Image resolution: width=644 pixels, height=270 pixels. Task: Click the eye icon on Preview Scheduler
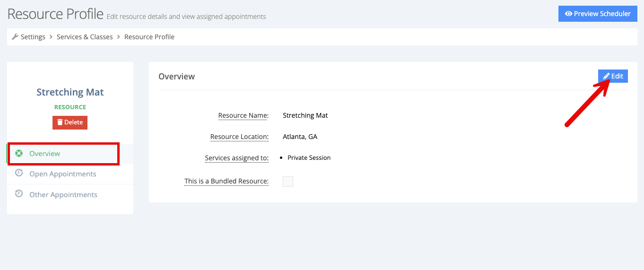point(568,14)
